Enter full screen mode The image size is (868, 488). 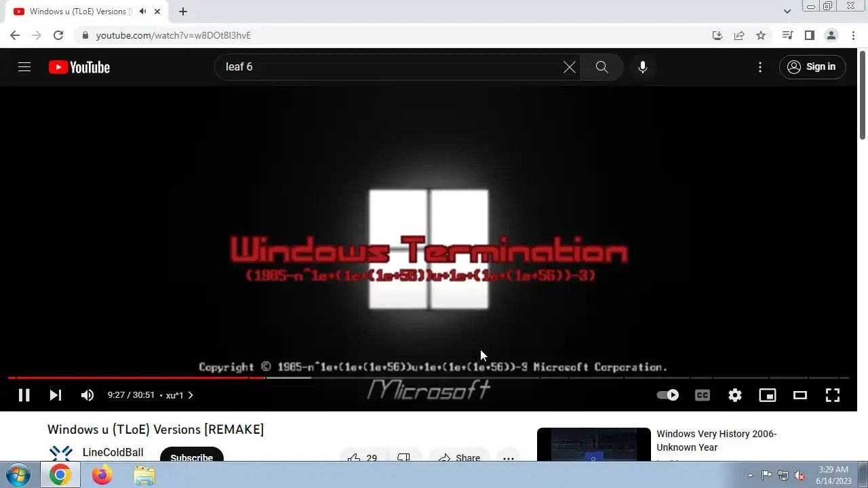pos(833,395)
